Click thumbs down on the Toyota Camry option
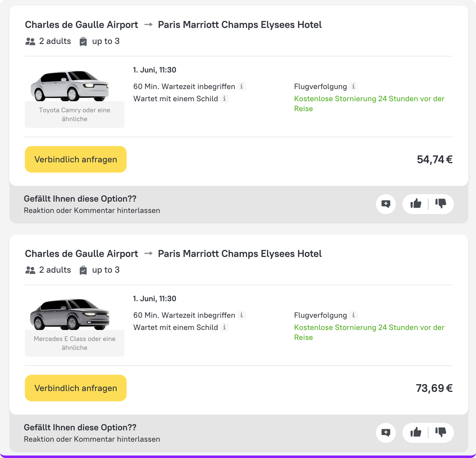This screenshot has width=476, height=458. (441, 204)
